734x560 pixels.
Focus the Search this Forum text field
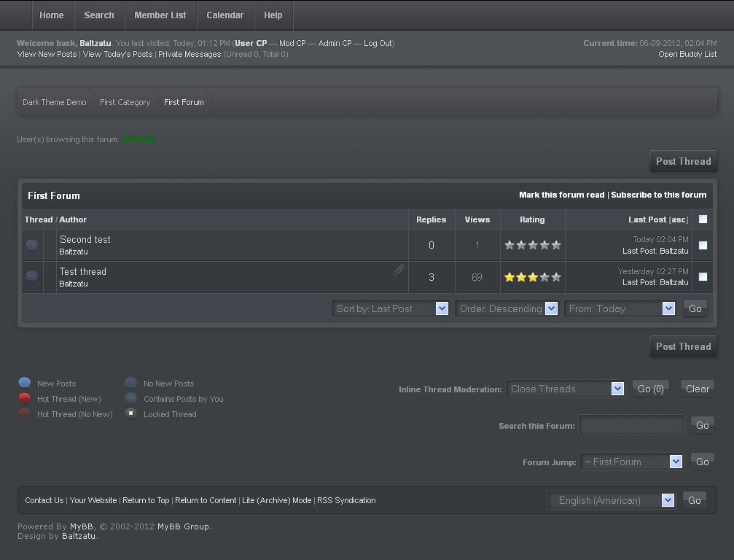click(631, 425)
